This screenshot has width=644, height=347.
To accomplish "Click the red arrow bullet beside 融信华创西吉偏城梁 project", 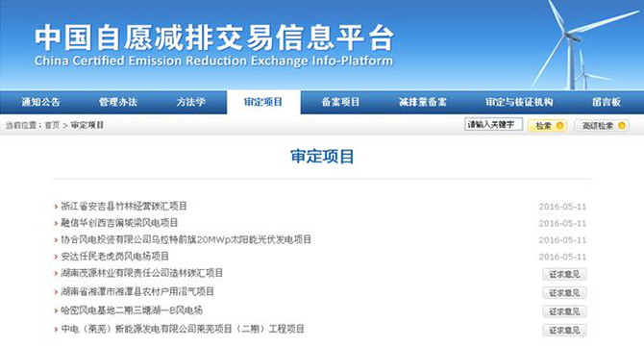I will [56, 223].
